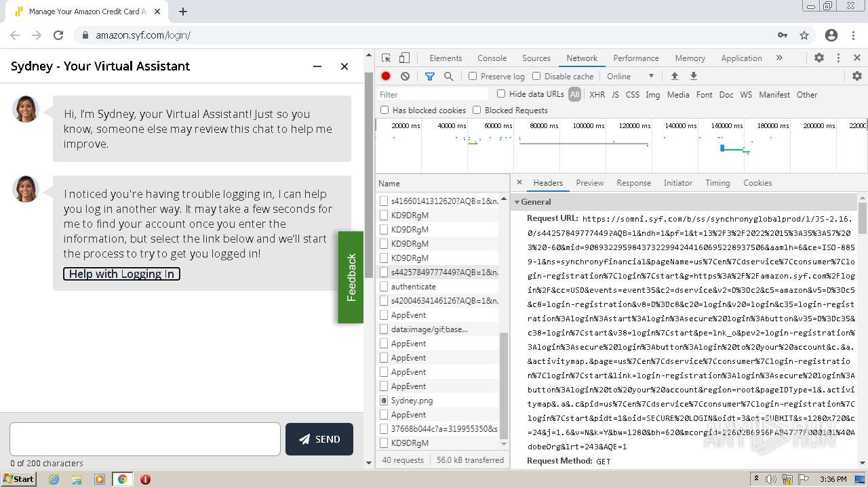The image size is (868, 488).
Task: Click the browser reload button
Action: click(x=58, y=35)
